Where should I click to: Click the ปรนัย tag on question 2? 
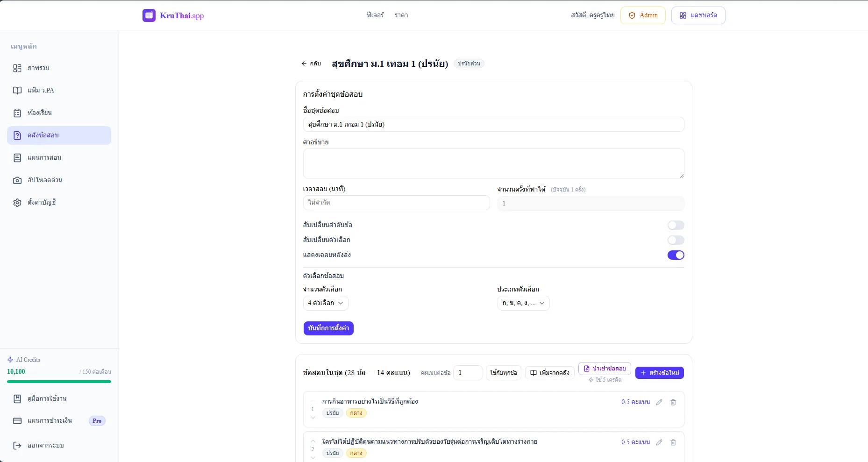pyautogui.click(x=333, y=453)
